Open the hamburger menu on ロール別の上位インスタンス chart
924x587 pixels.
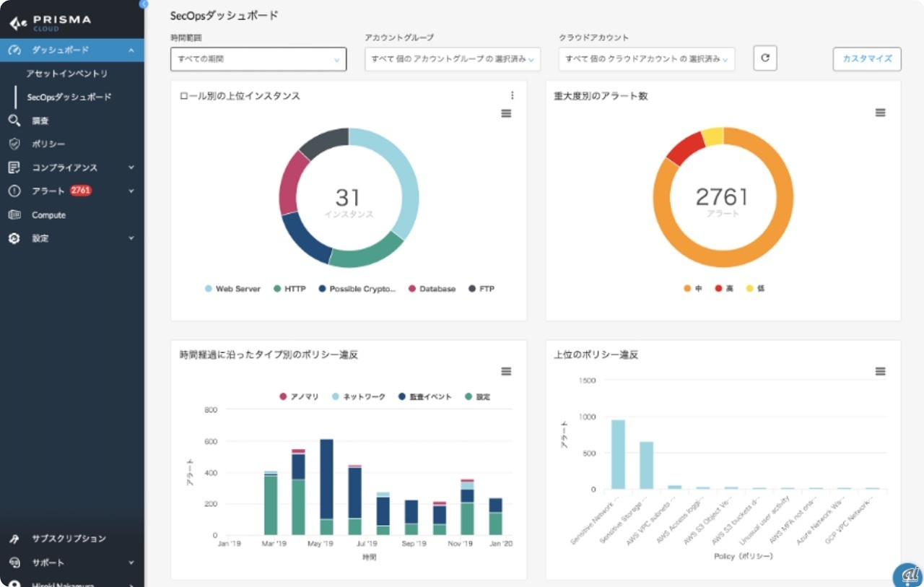pyautogui.click(x=506, y=113)
